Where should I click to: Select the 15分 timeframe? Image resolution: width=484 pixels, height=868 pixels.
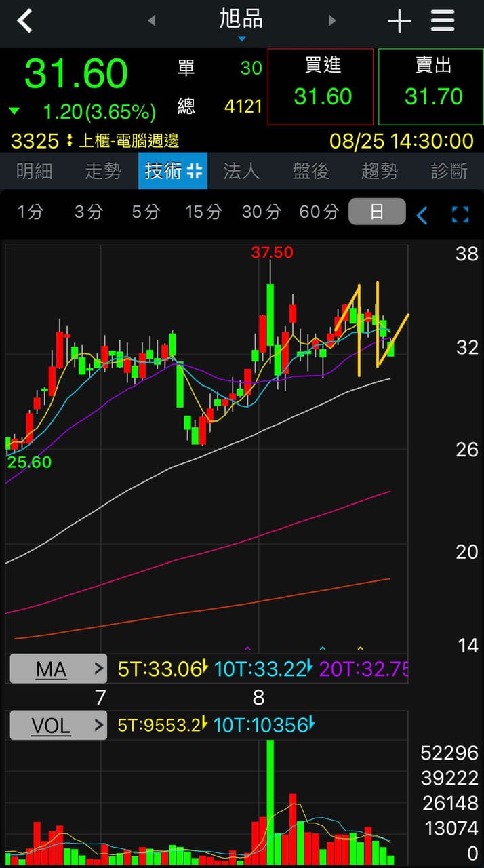[203, 212]
